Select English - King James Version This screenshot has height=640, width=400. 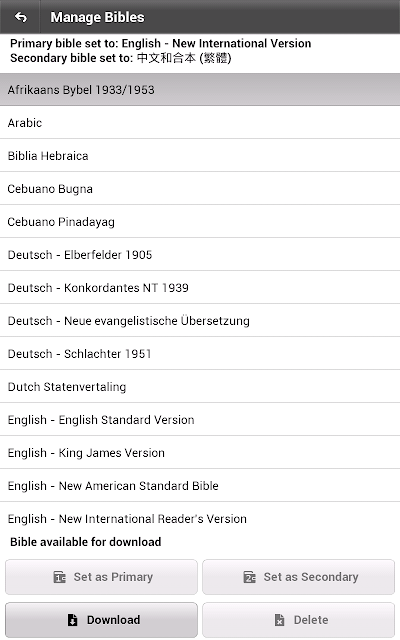(x=200, y=453)
